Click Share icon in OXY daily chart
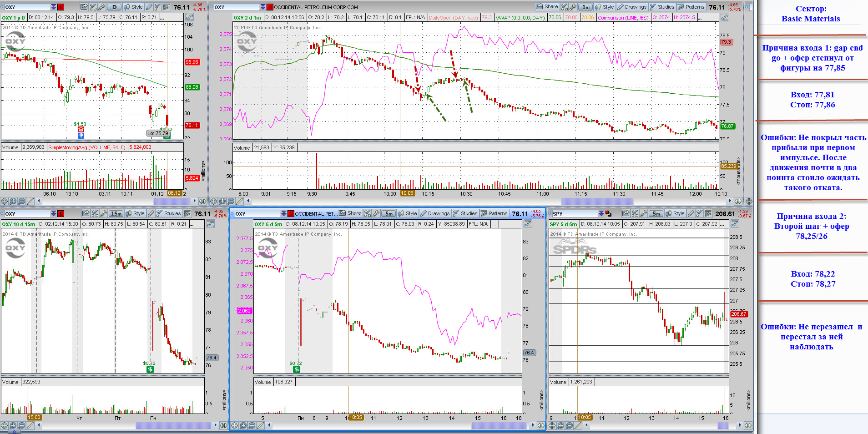 (x=84, y=7)
